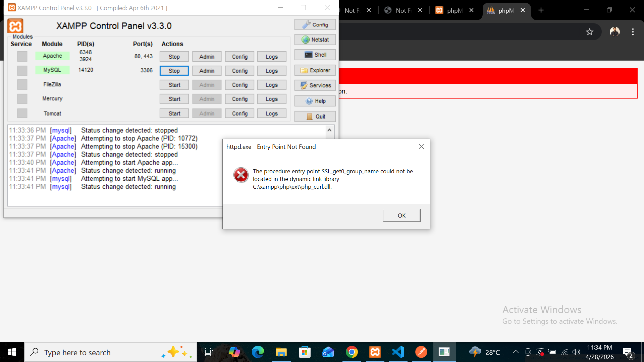
Task: Switch to XAMPP on the taskbar
Action: 375,352
